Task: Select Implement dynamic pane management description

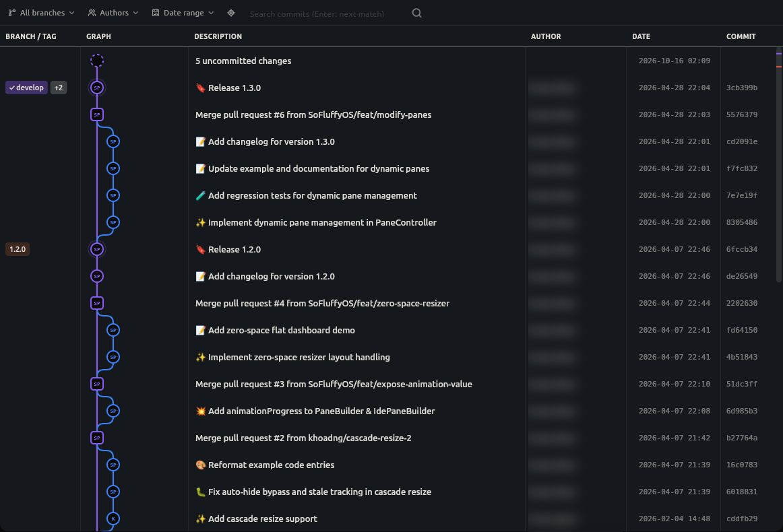Action: point(315,223)
